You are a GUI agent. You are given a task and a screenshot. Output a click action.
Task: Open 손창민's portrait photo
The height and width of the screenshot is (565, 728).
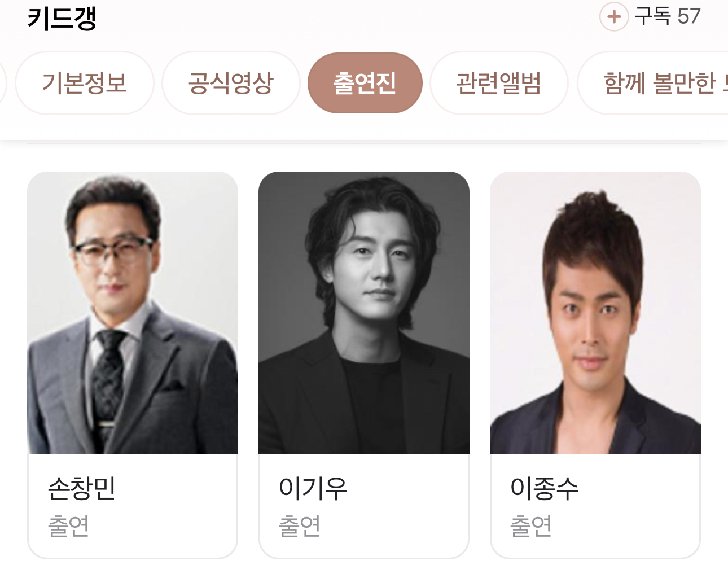[133, 313]
